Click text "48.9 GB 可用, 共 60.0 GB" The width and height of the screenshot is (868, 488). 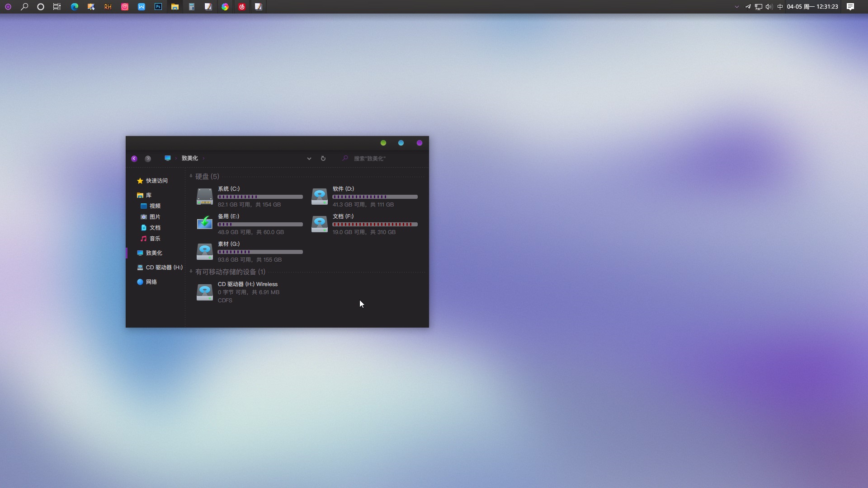pyautogui.click(x=251, y=232)
